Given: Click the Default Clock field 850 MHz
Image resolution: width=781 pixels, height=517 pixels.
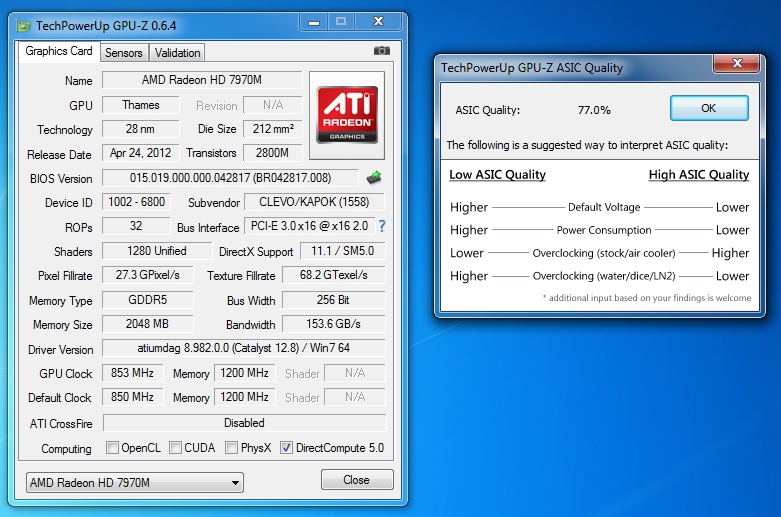Looking at the screenshot, I should (132, 397).
